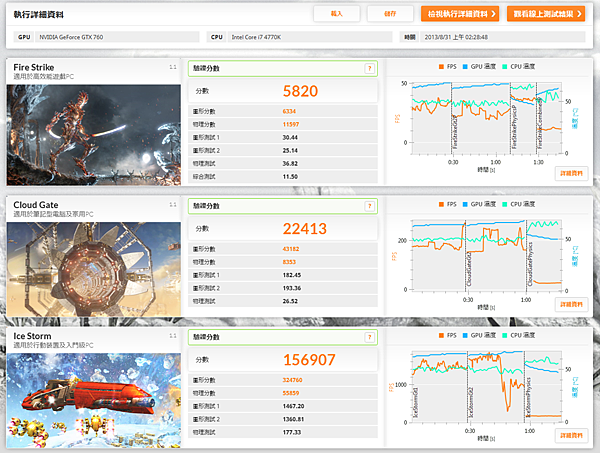Select Ice Storm graphics test 1 value 1467.20
Viewport: 600px width, 453px height.
click(x=293, y=406)
